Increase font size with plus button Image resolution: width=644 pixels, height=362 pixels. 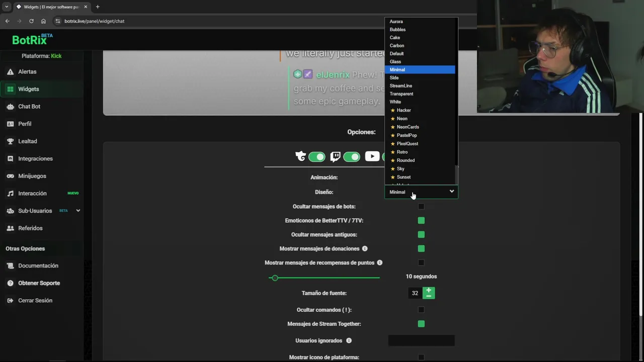(x=429, y=290)
